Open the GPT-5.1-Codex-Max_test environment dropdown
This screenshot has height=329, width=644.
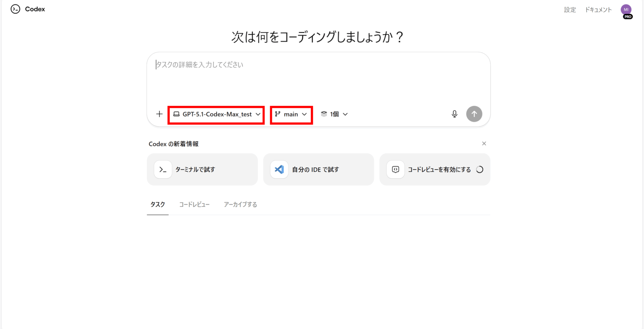coord(216,114)
